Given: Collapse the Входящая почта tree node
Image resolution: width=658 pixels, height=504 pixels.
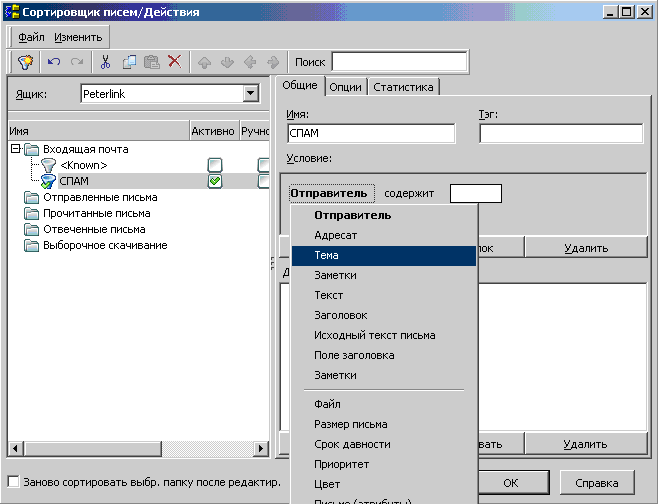Looking at the screenshot, I should coord(15,149).
